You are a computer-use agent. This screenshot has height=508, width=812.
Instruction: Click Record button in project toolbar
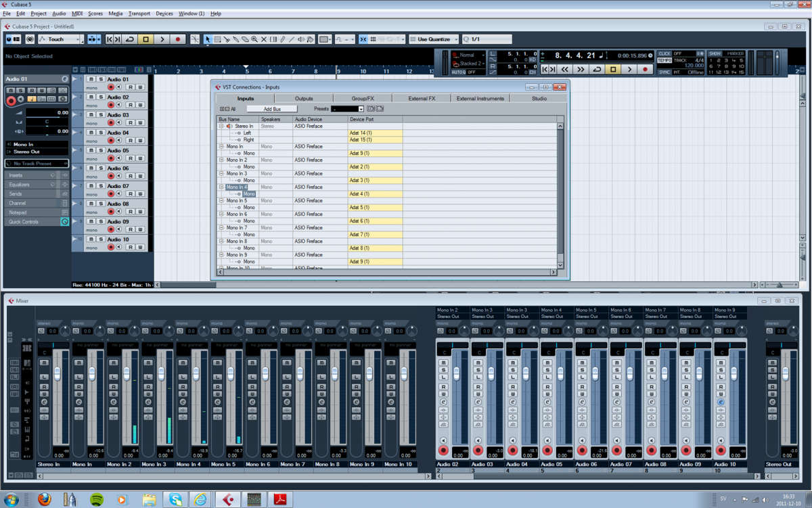[178, 39]
